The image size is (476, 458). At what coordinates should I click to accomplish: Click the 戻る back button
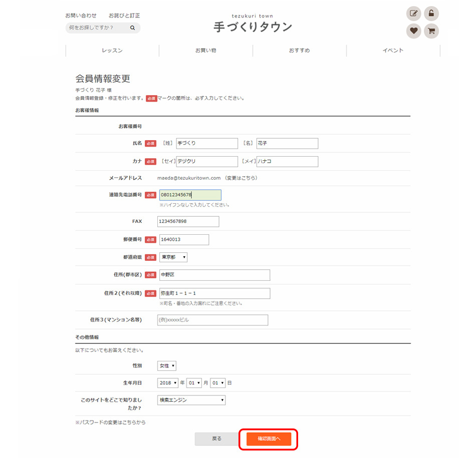pyautogui.click(x=216, y=439)
